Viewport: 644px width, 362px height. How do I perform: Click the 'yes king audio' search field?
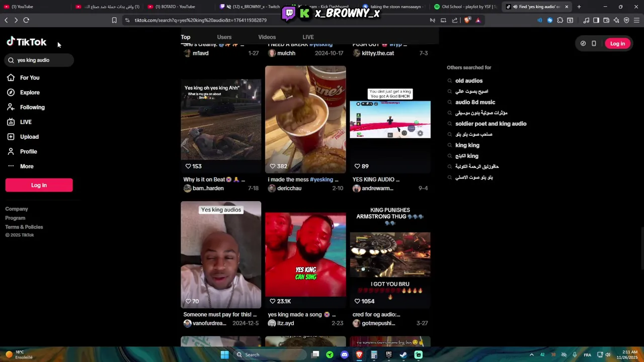click(x=39, y=60)
